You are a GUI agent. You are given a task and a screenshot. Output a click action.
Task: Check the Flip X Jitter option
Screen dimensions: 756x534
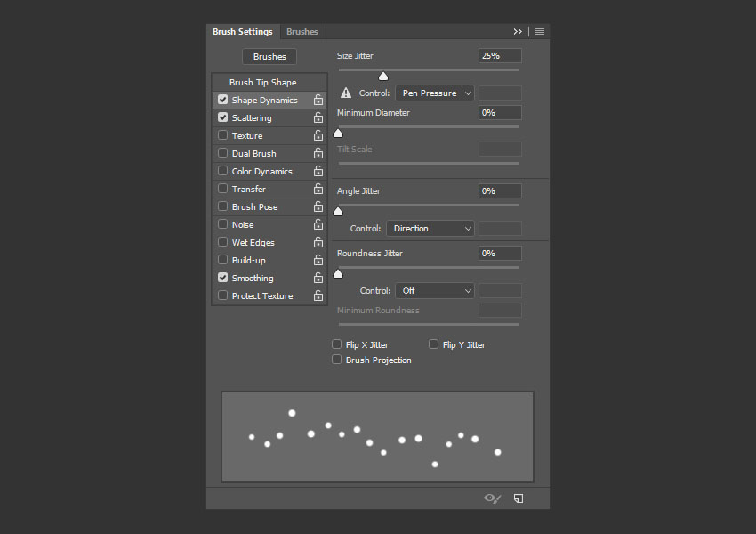337,344
